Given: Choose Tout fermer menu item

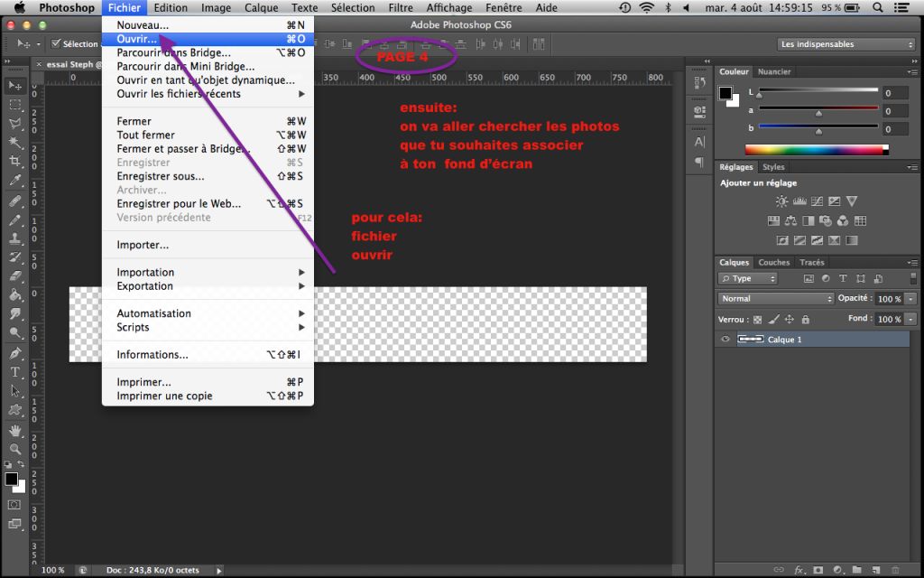Looking at the screenshot, I should pos(208,135).
